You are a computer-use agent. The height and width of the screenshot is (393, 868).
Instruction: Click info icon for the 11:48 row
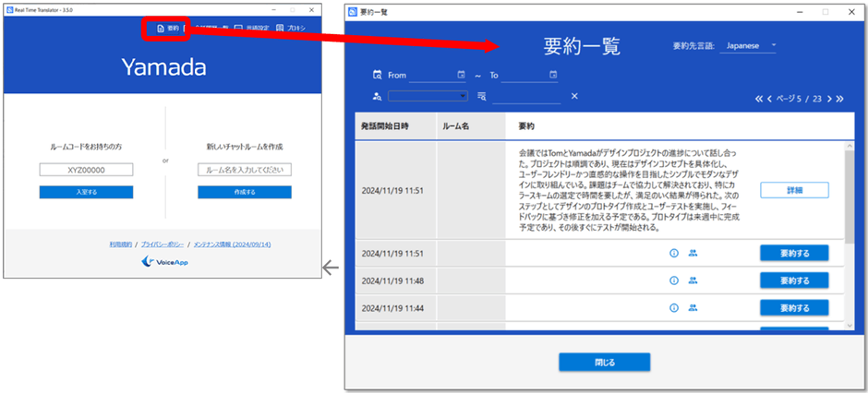coord(673,280)
